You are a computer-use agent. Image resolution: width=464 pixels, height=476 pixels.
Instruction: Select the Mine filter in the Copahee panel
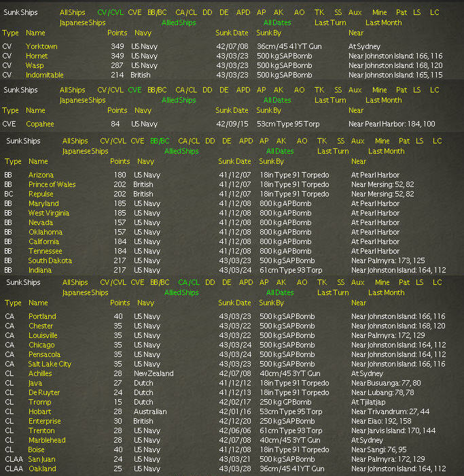point(379,90)
